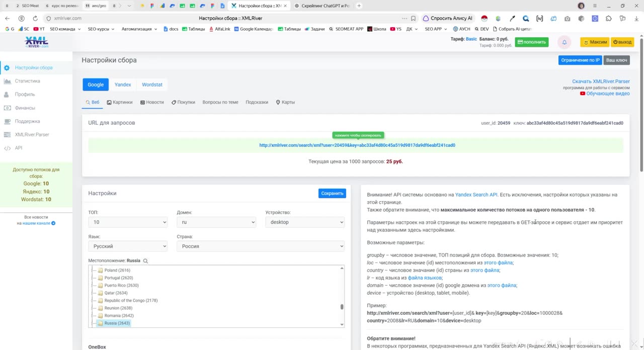Click the xmlriver.com address bar
The width and height of the screenshot is (644, 350).
tap(67, 18)
